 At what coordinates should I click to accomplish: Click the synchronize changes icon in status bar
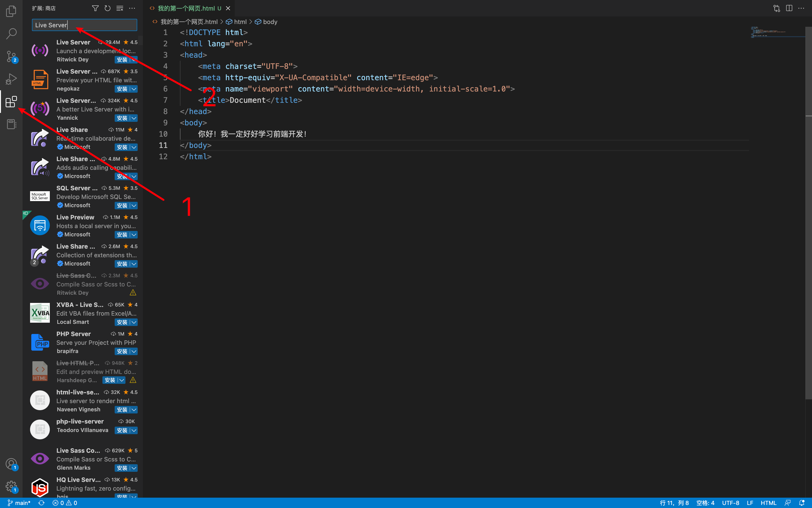[41, 503]
